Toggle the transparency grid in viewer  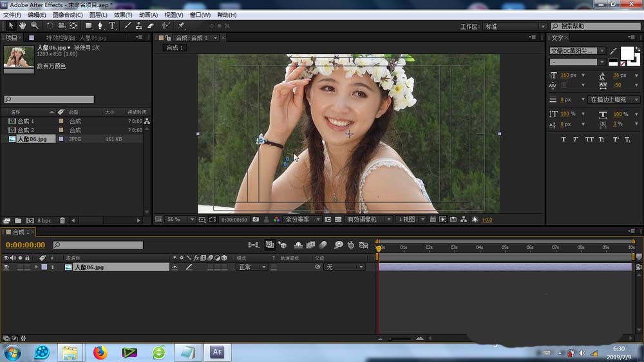click(338, 220)
